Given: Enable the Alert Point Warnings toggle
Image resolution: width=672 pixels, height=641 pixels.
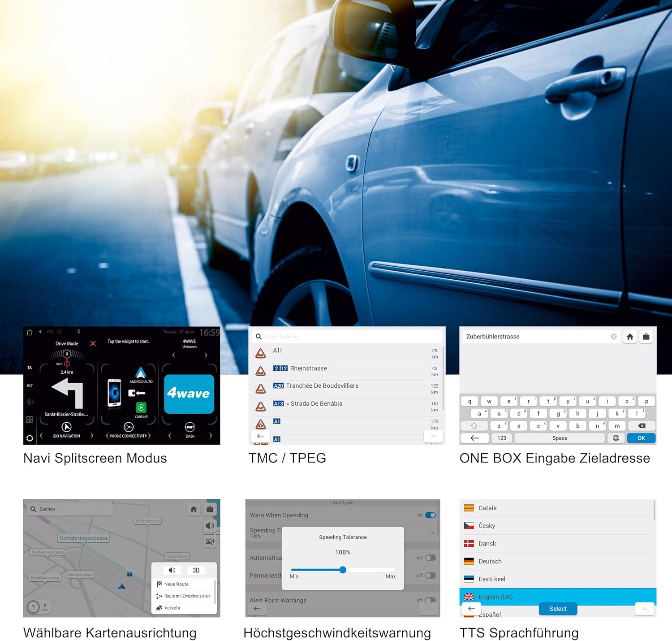Looking at the screenshot, I should 430,600.
